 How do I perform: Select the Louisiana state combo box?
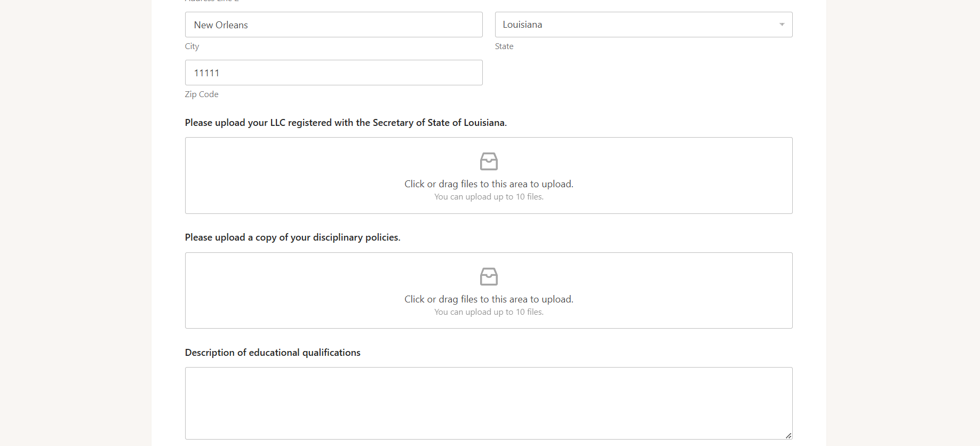click(x=643, y=25)
